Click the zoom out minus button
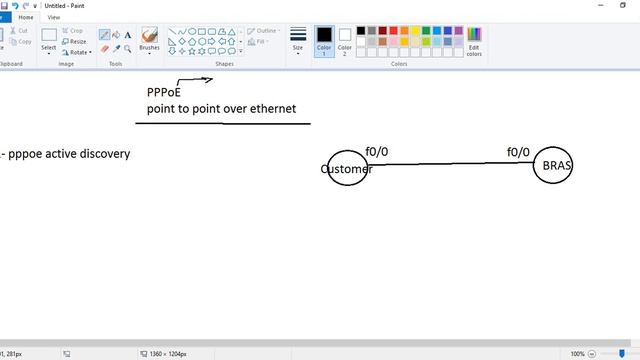The height and width of the screenshot is (360, 640). pyautogui.click(x=592, y=354)
